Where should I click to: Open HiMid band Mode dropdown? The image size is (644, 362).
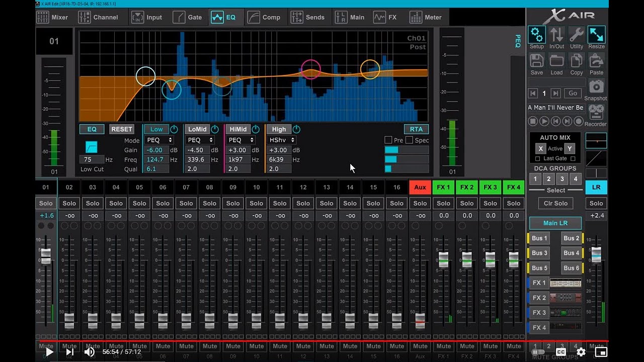241,140
